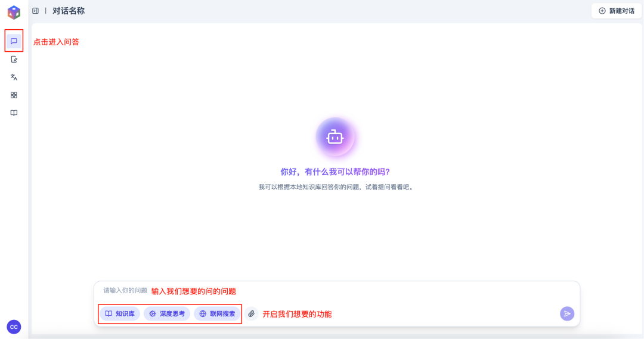Open the translation sidebar icon
The width and height of the screenshot is (644, 339).
tap(14, 77)
